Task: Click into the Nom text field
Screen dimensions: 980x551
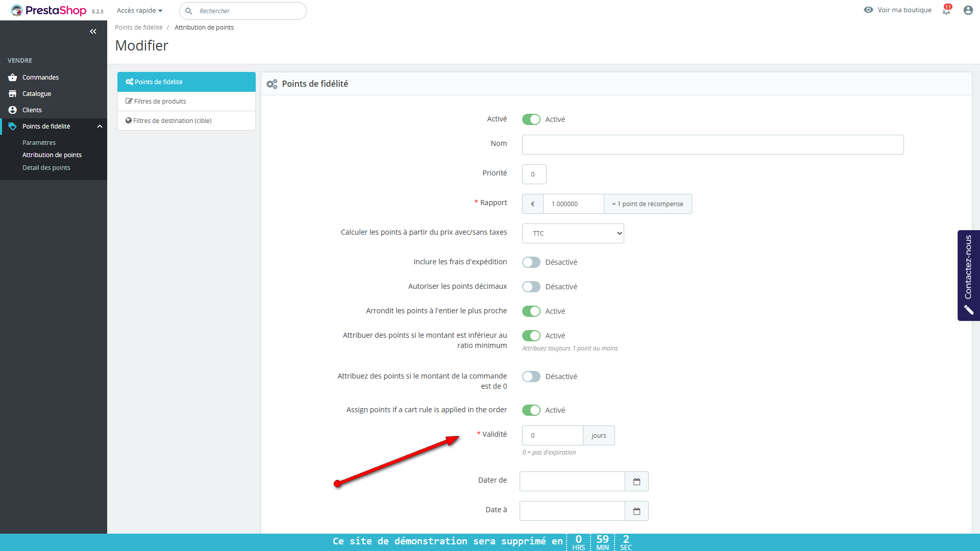Action: tap(713, 145)
